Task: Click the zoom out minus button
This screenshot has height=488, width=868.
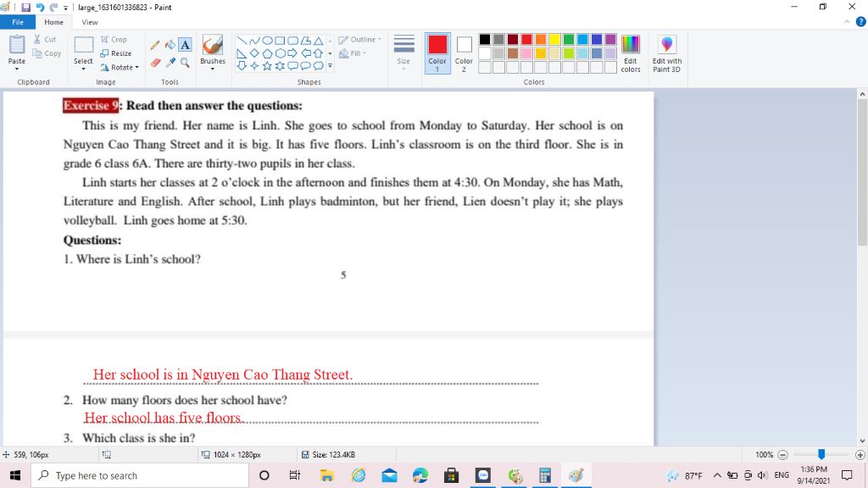Action: 782,455
